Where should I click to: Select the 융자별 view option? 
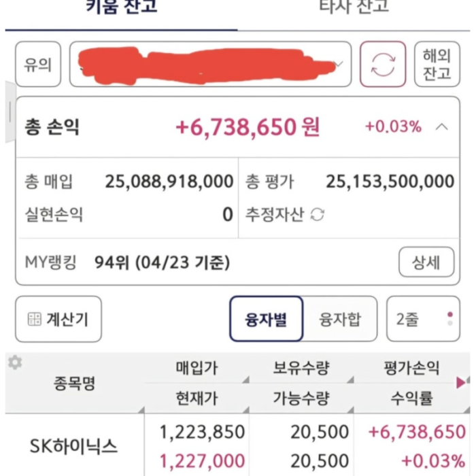(x=267, y=319)
